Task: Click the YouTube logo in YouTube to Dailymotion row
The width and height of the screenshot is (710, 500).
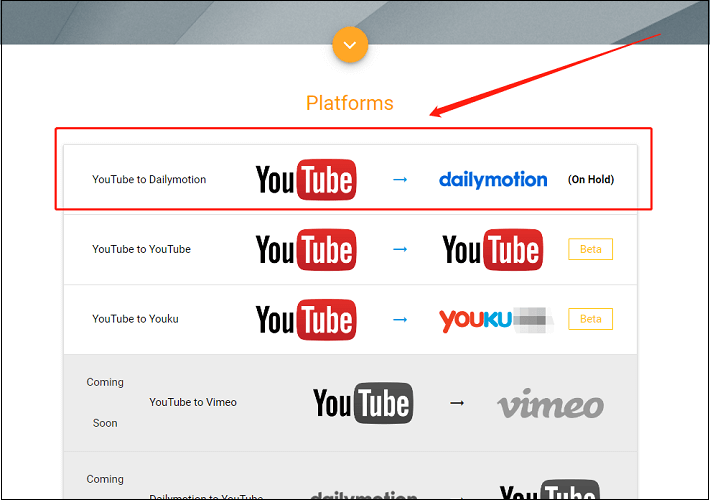Action: pos(306,179)
